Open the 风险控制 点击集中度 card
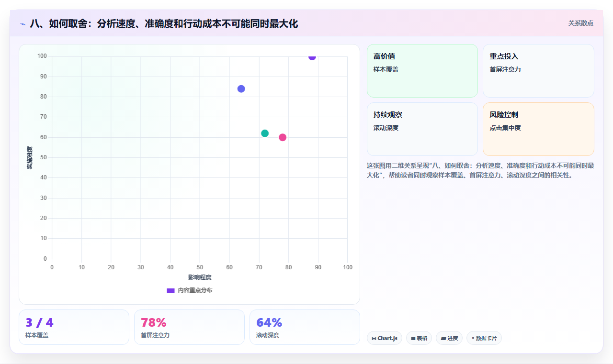The image size is (613, 364). 538,129
